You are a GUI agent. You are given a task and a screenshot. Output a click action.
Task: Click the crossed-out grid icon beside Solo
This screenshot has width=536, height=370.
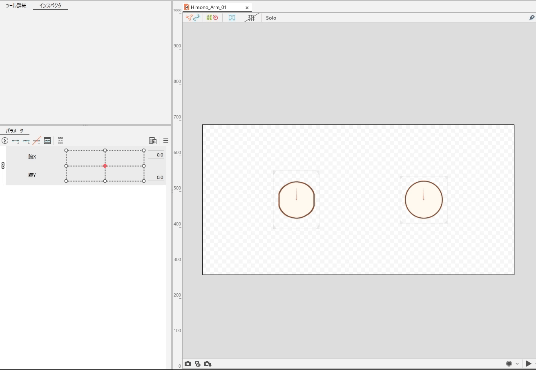(251, 17)
